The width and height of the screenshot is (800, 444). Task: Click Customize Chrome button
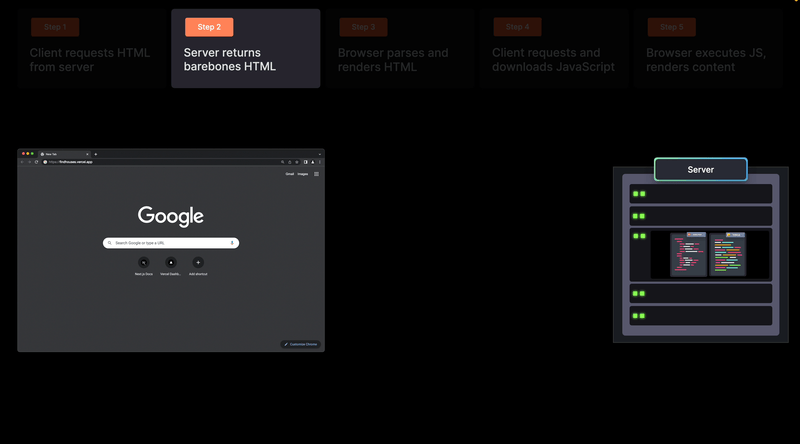301,344
